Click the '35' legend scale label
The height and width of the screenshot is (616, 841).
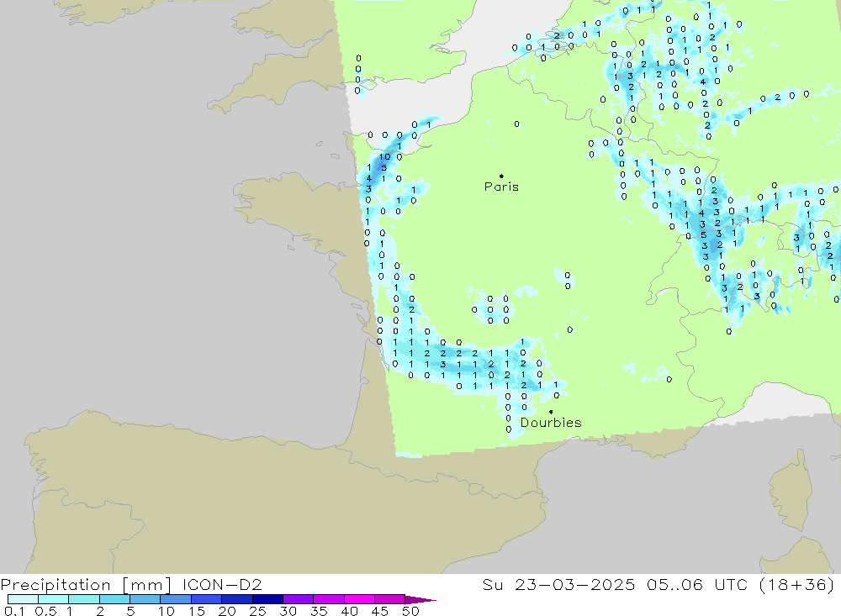[319, 611]
